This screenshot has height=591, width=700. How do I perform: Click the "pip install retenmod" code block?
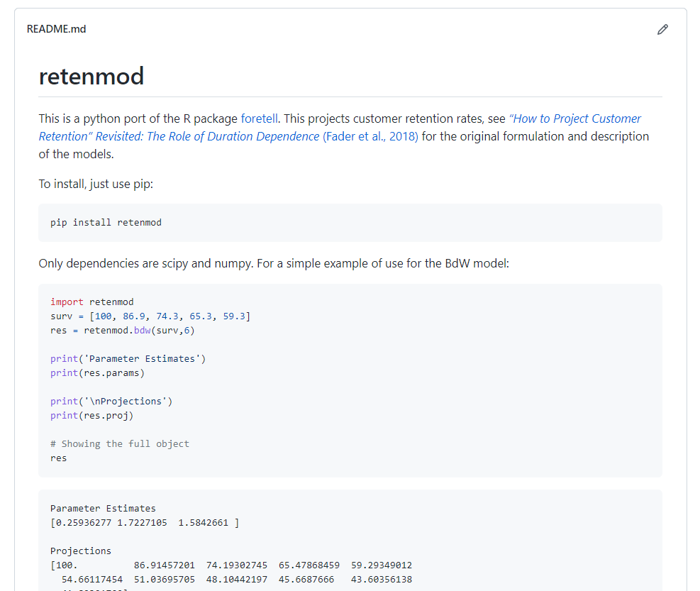(106, 223)
